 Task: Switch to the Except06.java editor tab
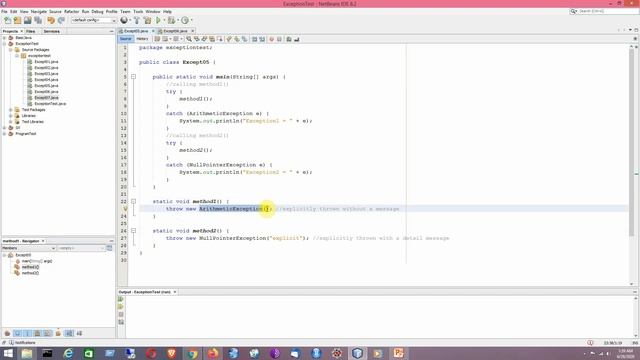pyautogui.click(x=175, y=31)
